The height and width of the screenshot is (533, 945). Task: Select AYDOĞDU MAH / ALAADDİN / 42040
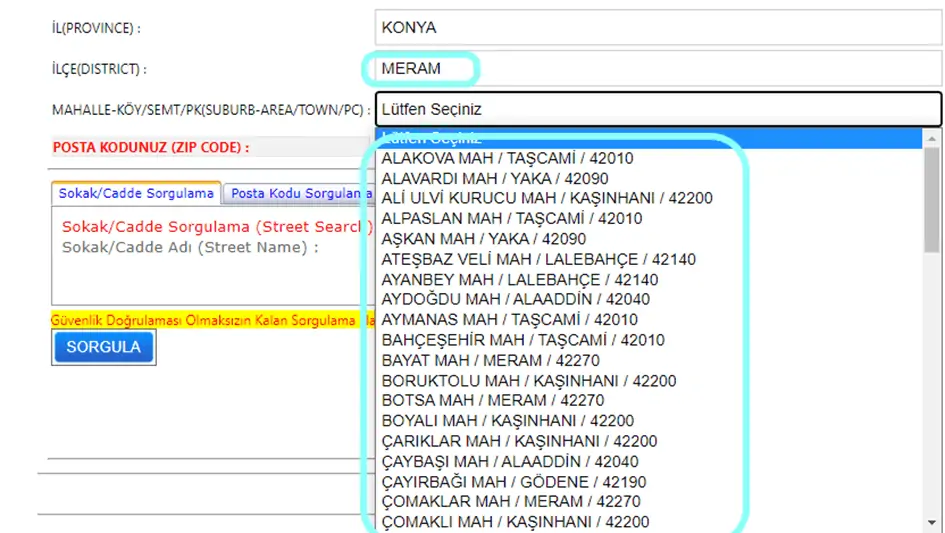(x=516, y=299)
